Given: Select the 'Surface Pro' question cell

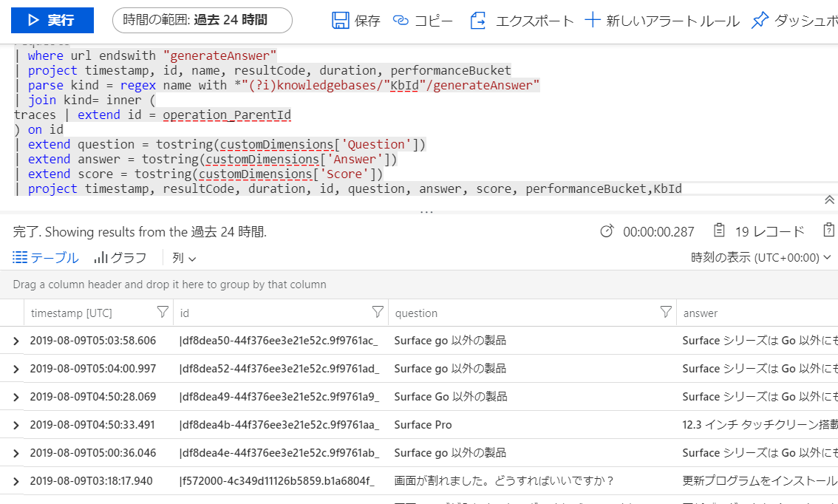Looking at the screenshot, I should click(423, 425).
